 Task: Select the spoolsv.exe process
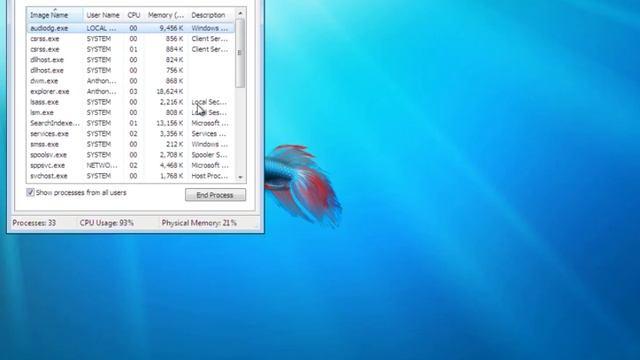tap(131, 155)
